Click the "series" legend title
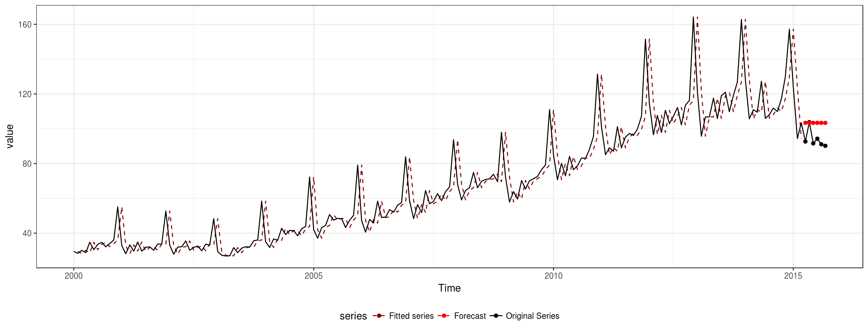This screenshot has height=334, width=868. (x=353, y=316)
